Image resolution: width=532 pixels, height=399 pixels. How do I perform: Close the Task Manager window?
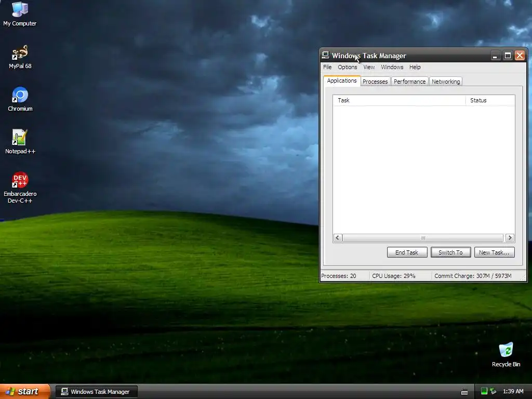point(520,56)
